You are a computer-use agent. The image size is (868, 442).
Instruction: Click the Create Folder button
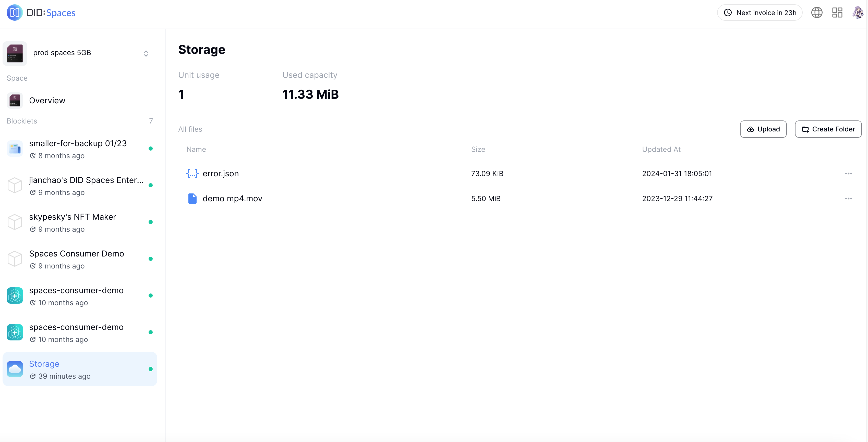click(828, 129)
